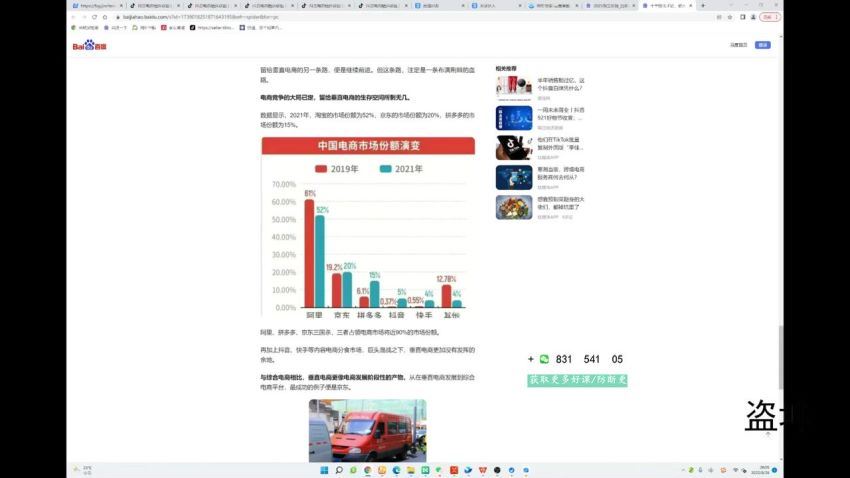Reload the page with the refresh icon
This screenshot has width=850, height=478.
[94, 17]
